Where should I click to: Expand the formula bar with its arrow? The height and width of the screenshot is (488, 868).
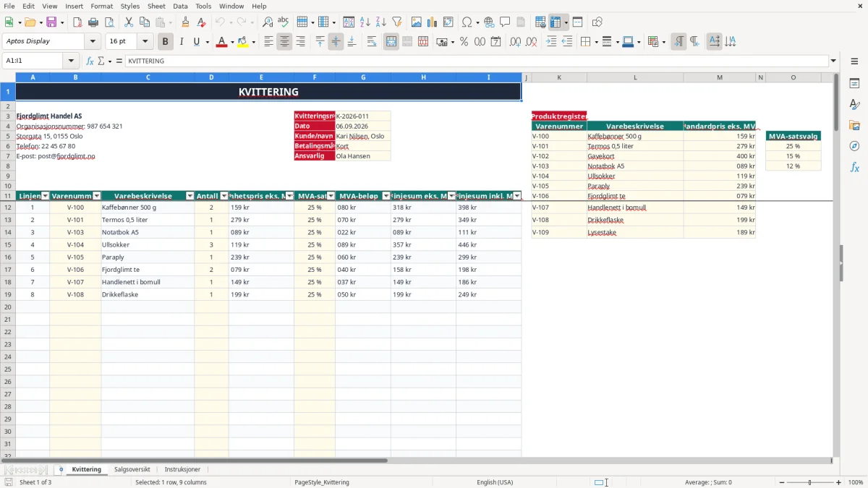[833, 61]
